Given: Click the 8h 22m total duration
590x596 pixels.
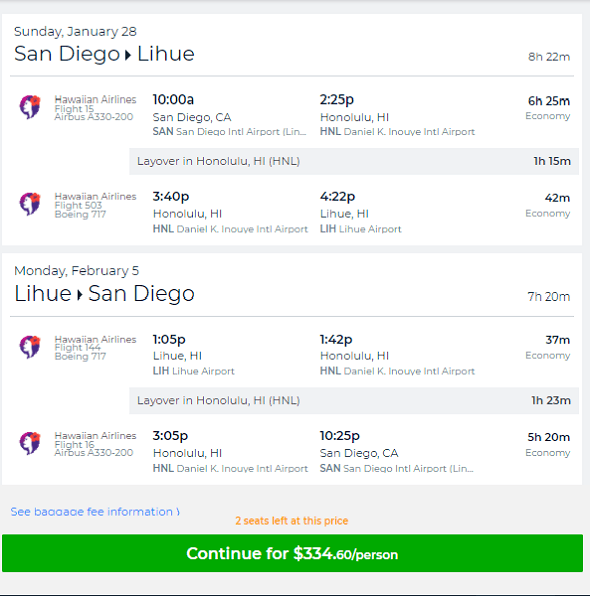Looking at the screenshot, I should tap(549, 57).
